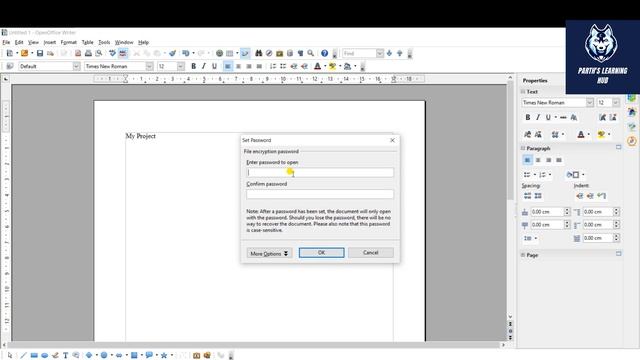Open the toolbar font size 12 dropdown
640x360 pixels.
click(x=181, y=66)
